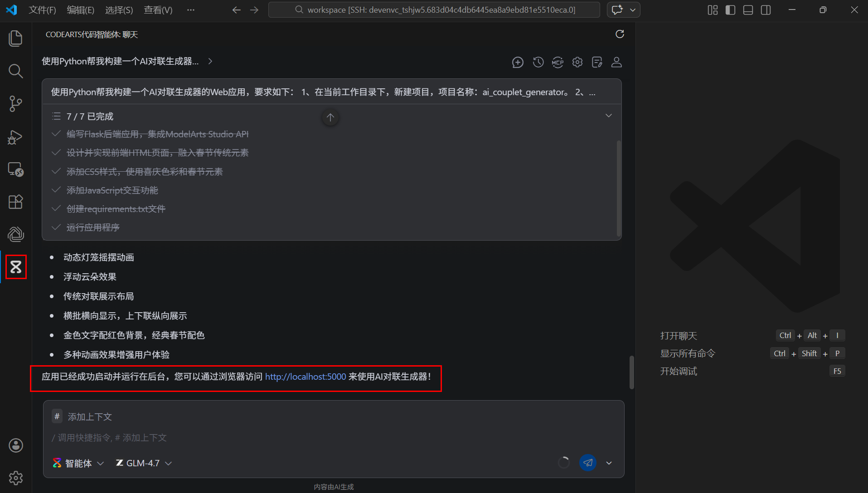Image resolution: width=868 pixels, height=493 pixels.
Task: Toggle the secondary side bar
Action: coord(766,10)
